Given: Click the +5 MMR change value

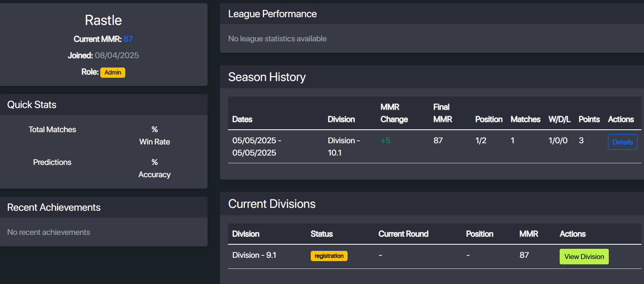Looking at the screenshot, I should (385, 140).
